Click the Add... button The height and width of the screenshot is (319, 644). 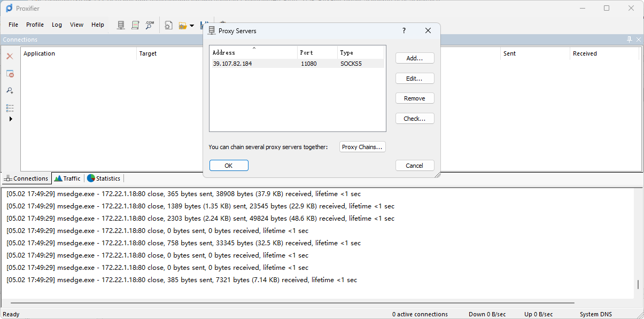pos(415,58)
